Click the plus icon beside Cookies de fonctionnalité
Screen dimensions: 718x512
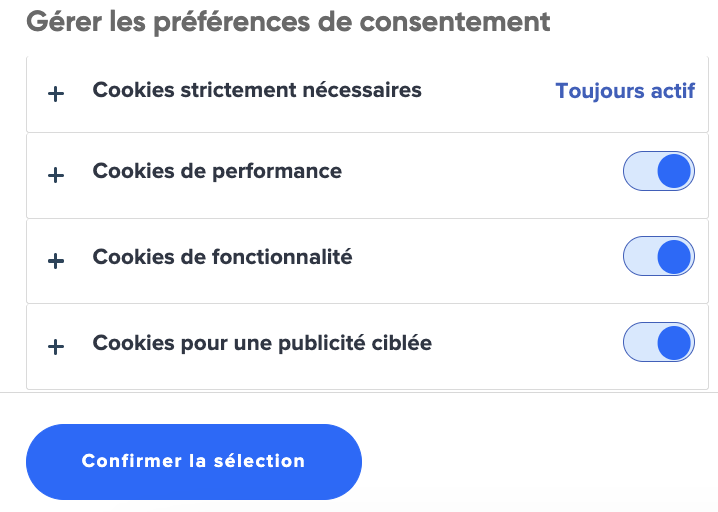[56, 261]
